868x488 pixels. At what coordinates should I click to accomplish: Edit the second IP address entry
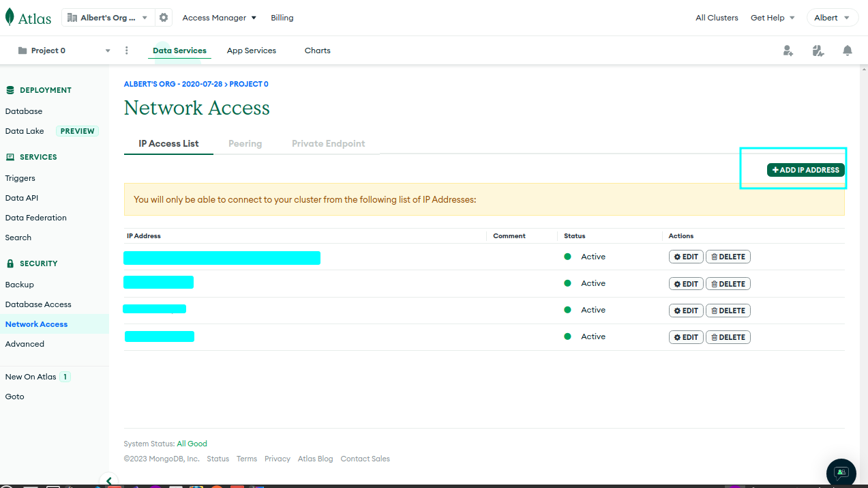(686, 284)
